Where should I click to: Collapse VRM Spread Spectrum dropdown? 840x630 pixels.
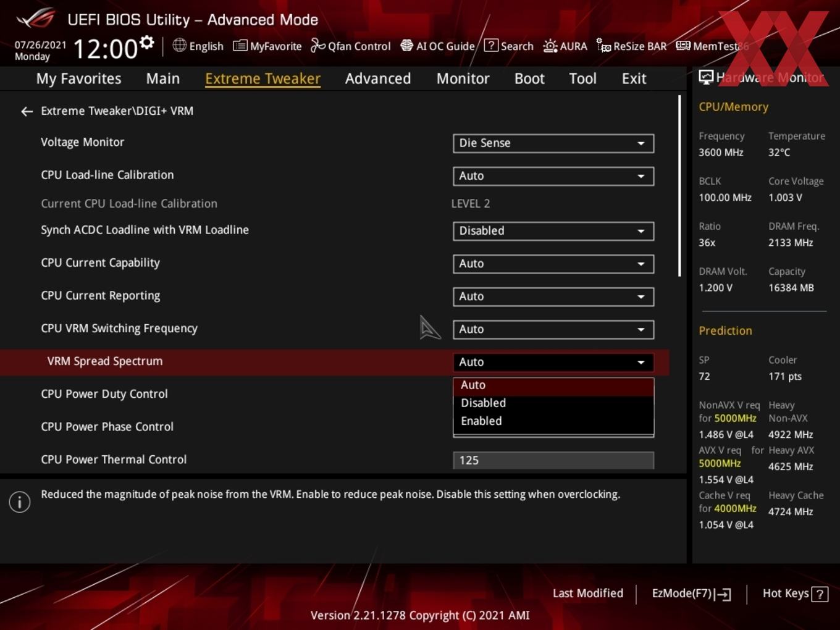point(553,362)
